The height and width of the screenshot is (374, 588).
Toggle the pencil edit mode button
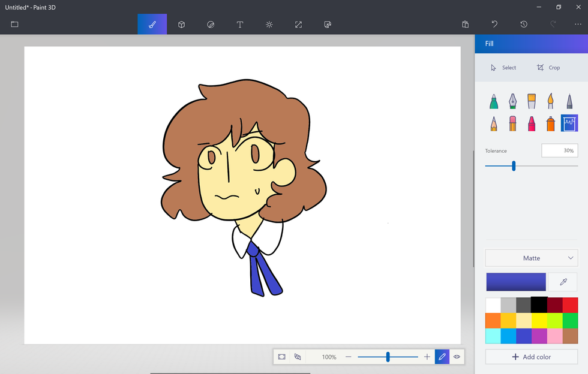442,357
